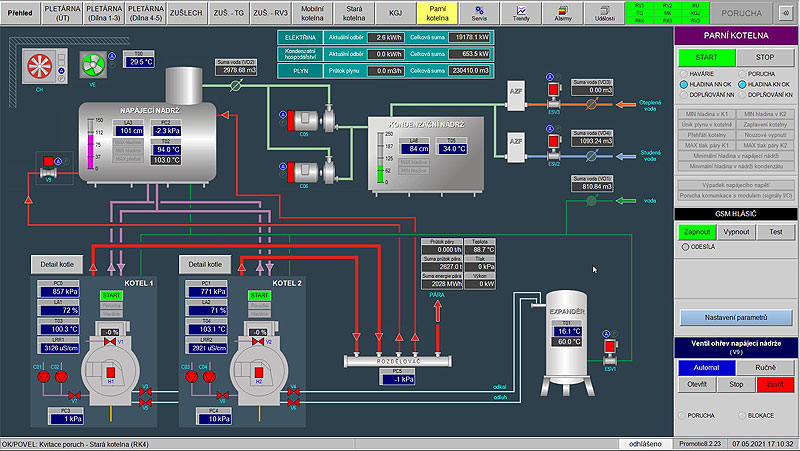The image size is (800, 451).
Task: Click the upper AZF filter unit
Action: click(x=516, y=95)
